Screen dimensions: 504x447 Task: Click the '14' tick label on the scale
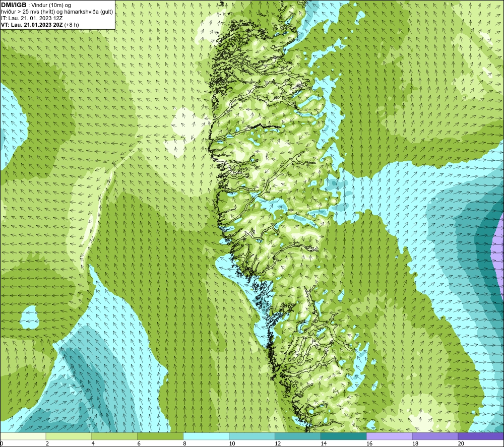[324, 443]
